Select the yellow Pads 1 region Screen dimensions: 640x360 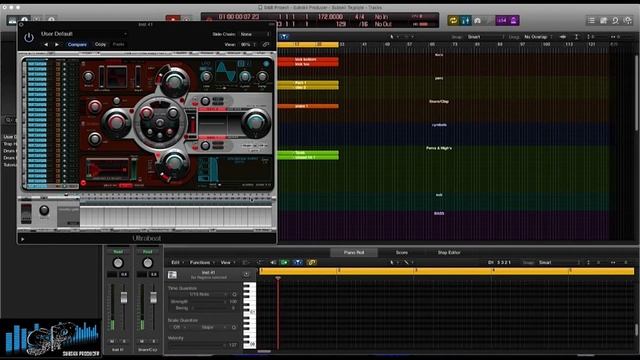pyautogui.click(x=308, y=82)
